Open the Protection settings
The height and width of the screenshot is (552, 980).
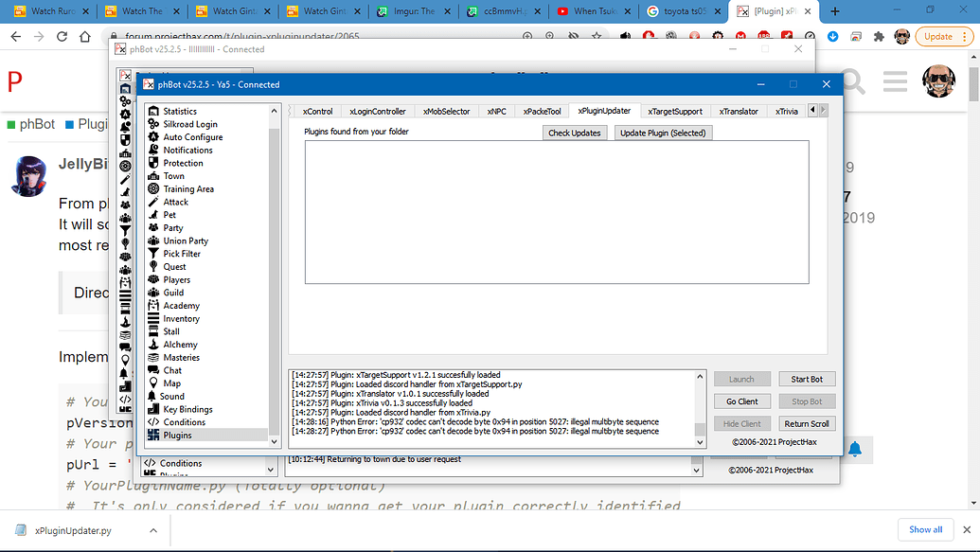185,162
